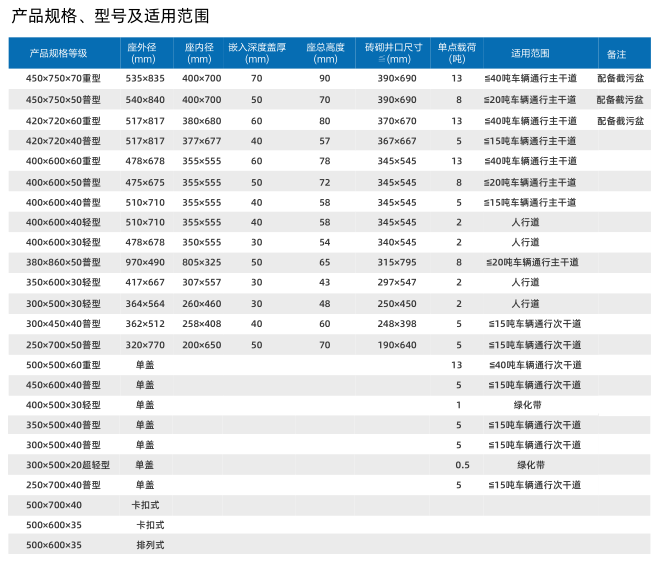The height and width of the screenshot is (581, 661).
Task: Select the 535×835 outer diameter cell
Action: (x=146, y=78)
